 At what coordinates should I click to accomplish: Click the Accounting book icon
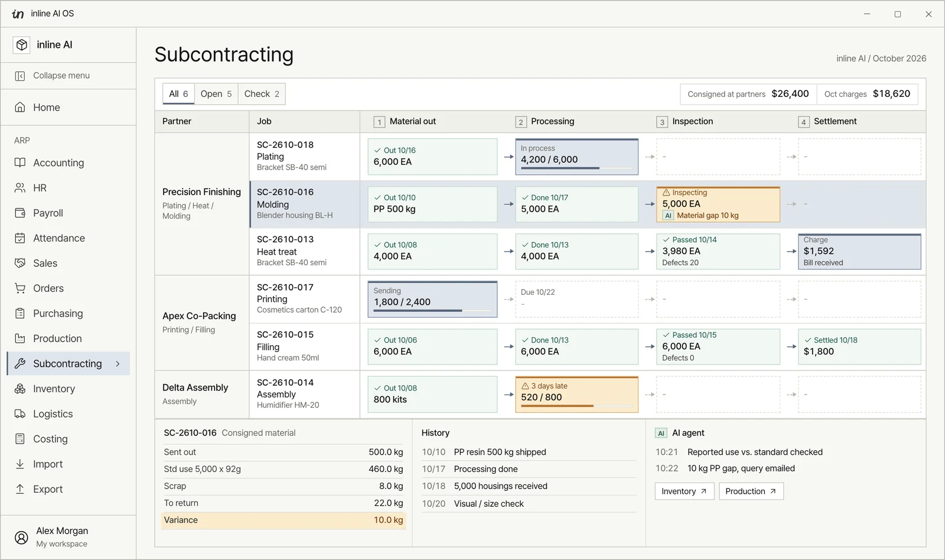point(20,162)
